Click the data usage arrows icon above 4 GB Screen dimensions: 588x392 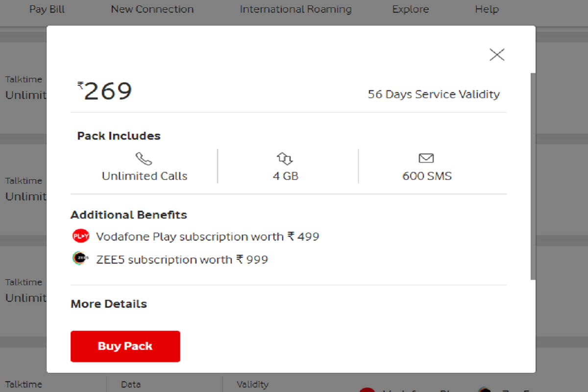coord(285,158)
